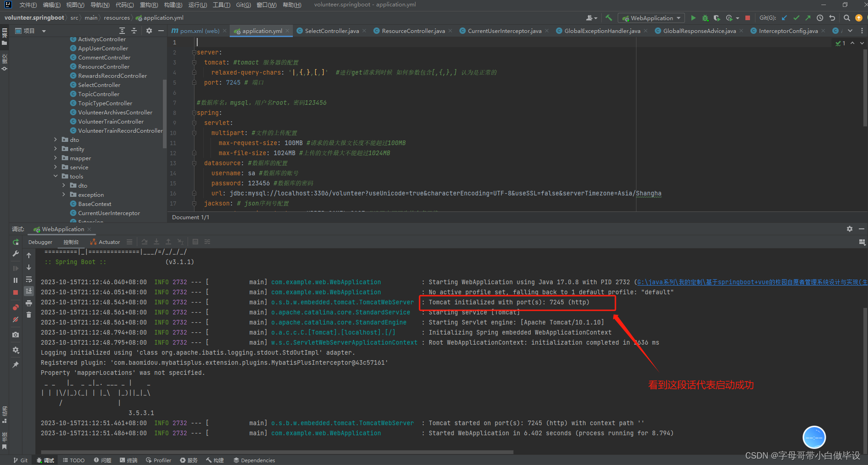Image resolution: width=868 pixels, height=465 pixels.
Task: Switch to Actuator tab
Action: (105, 242)
